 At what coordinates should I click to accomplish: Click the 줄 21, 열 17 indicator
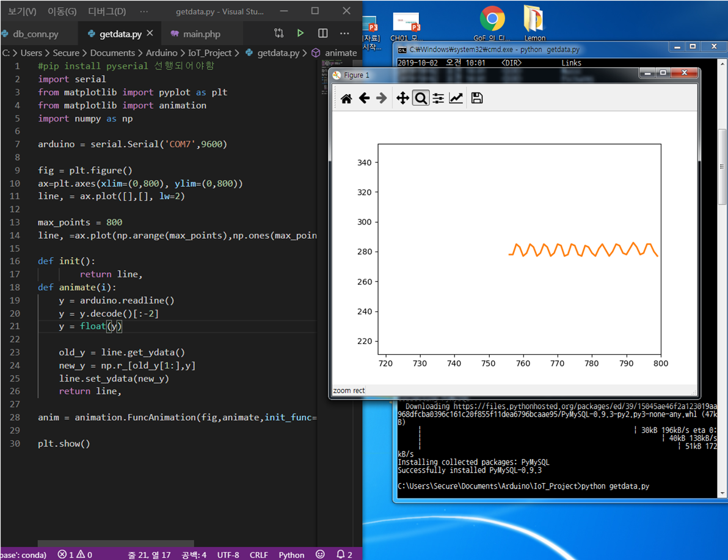click(149, 555)
